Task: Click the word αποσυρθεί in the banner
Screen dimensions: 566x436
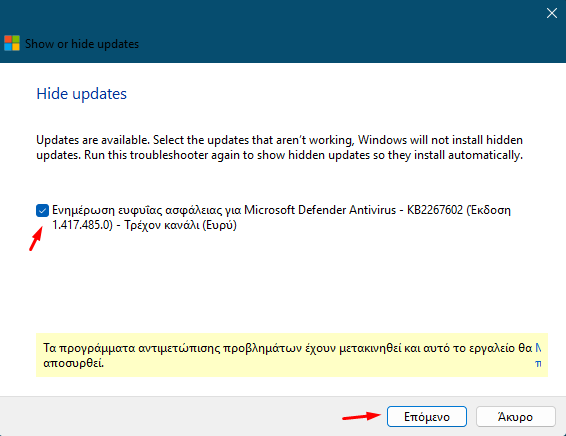Action: 74,363
